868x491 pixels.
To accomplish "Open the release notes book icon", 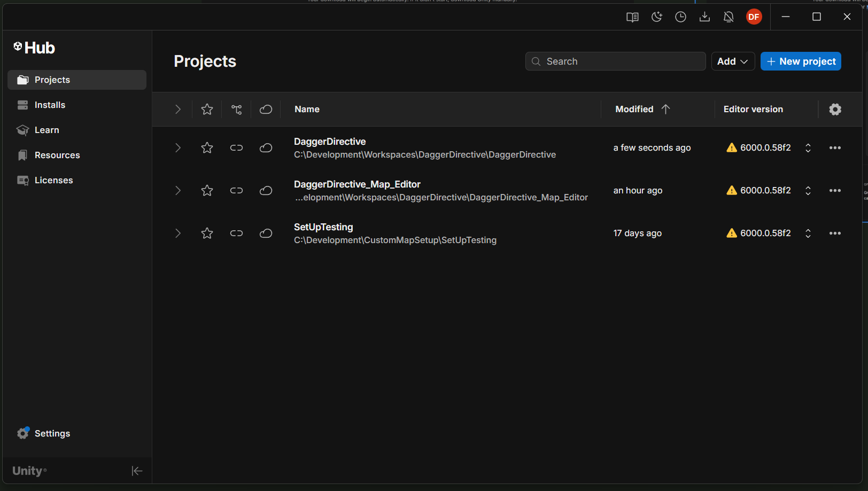I will point(632,17).
